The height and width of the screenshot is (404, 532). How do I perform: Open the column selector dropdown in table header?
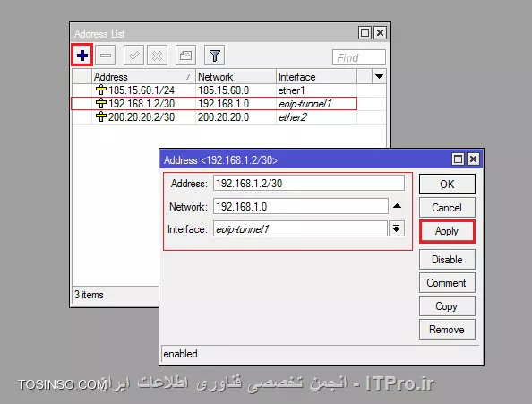click(x=380, y=77)
